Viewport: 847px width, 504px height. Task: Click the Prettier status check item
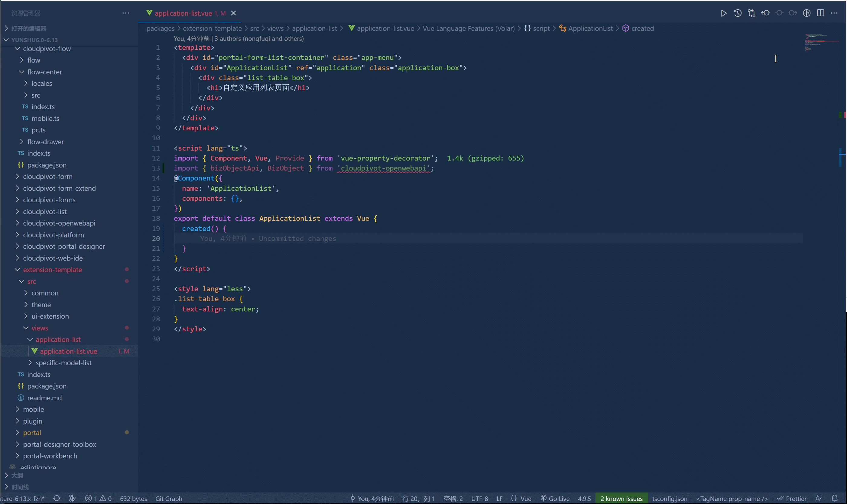pyautogui.click(x=792, y=498)
